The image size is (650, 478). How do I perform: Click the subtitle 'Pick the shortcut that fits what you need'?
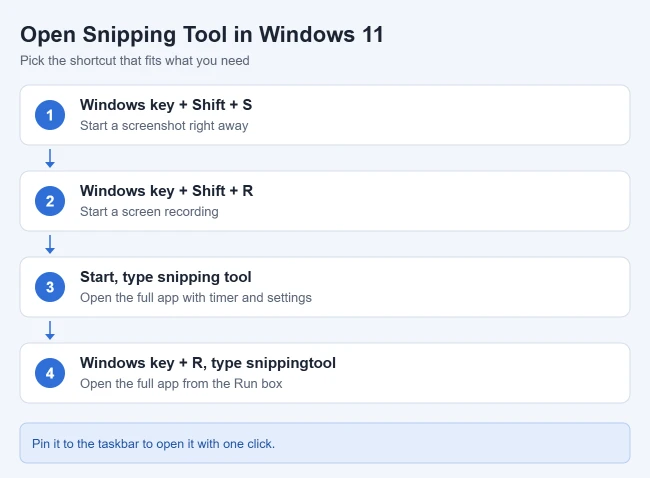tap(135, 61)
